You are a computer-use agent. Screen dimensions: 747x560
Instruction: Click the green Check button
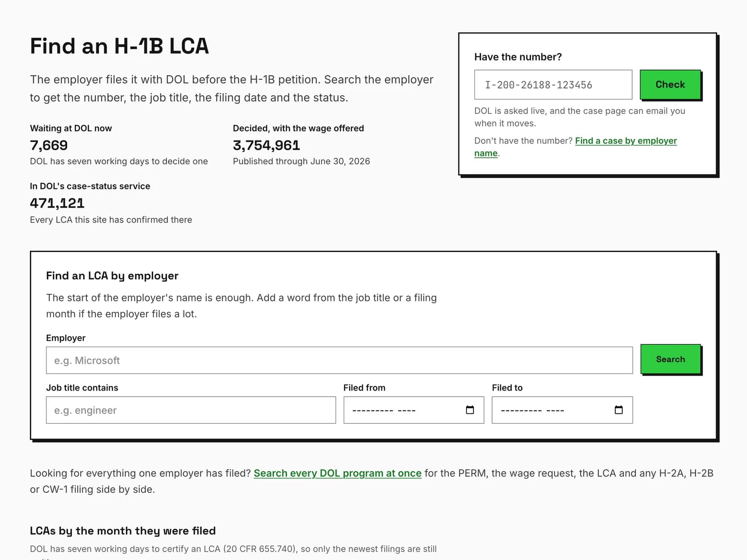pos(670,84)
